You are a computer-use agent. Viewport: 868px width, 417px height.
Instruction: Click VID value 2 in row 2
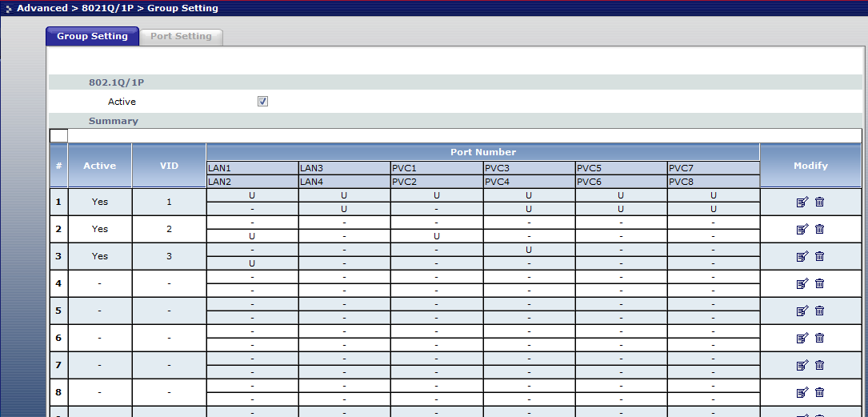[x=169, y=229]
